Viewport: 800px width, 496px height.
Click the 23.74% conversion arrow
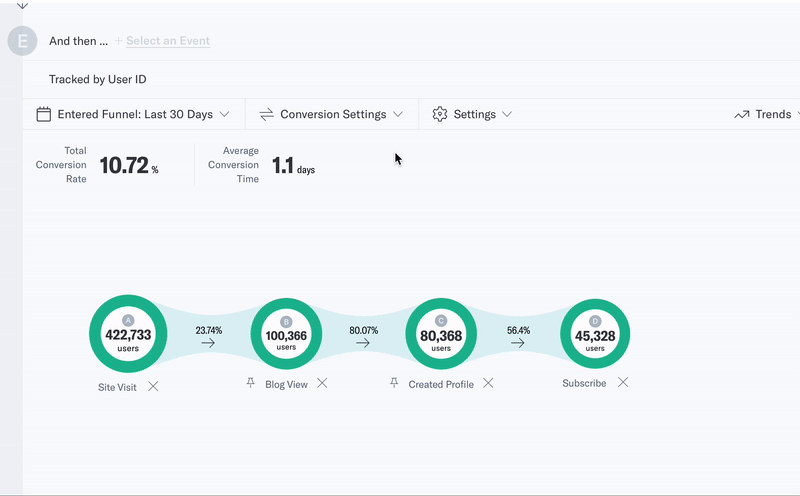(x=208, y=343)
